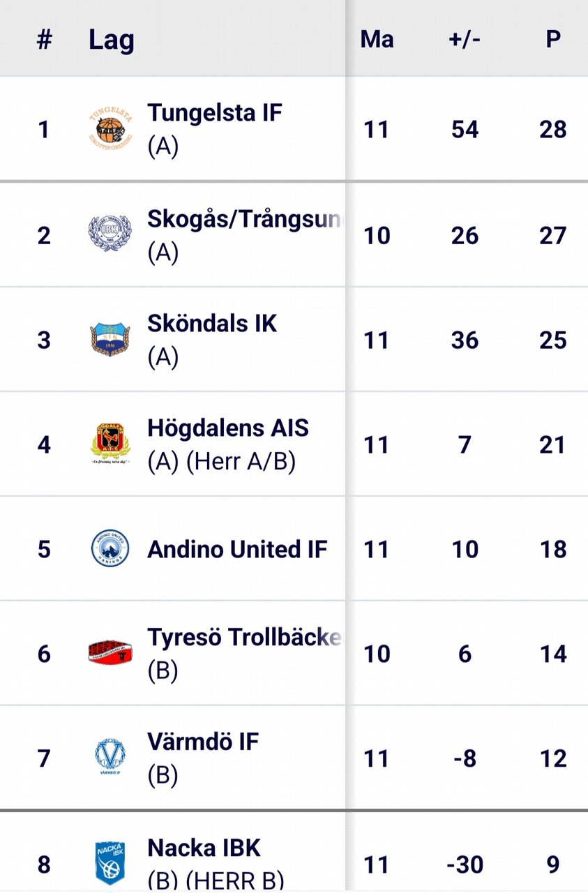Image resolution: width=588 pixels, height=893 pixels.
Task: Select Tungelsta IF's 28 points cell
Action: coord(553,130)
